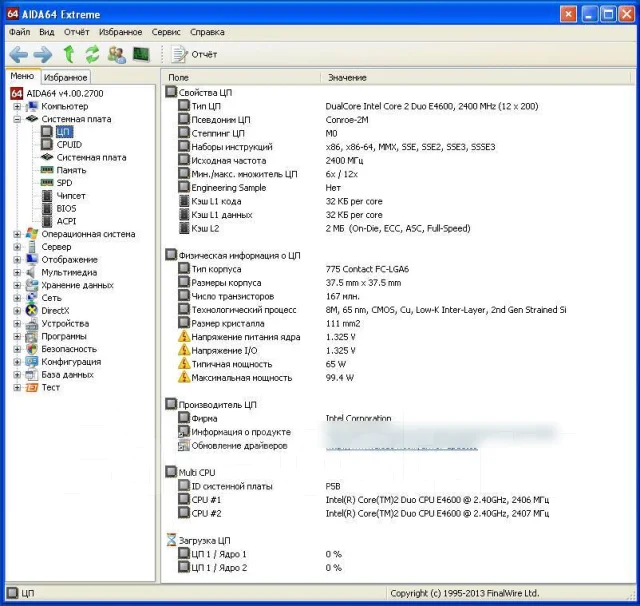Expand the DirectX tree node

[17, 311]
